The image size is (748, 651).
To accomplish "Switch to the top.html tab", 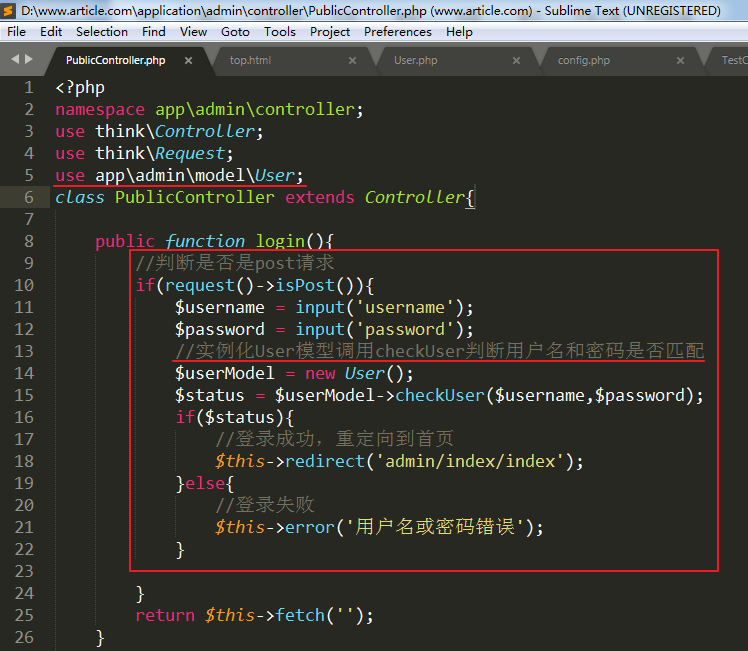I will (x=250, y=61).
